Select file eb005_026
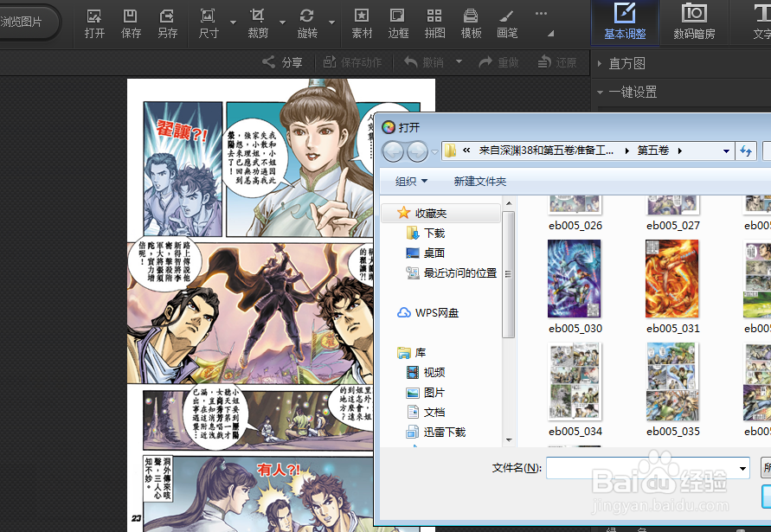 [x=575, y=214]
